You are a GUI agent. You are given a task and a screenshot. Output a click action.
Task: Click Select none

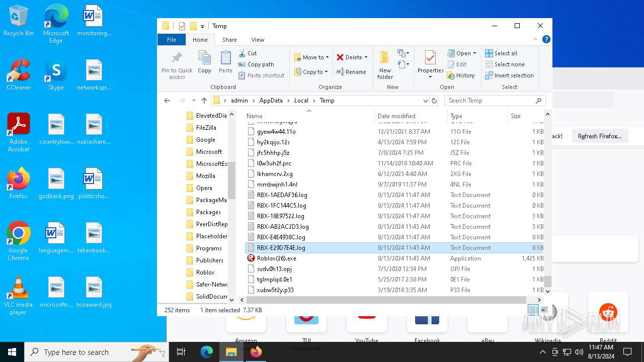pyautogui.click(x=505, y=64)
